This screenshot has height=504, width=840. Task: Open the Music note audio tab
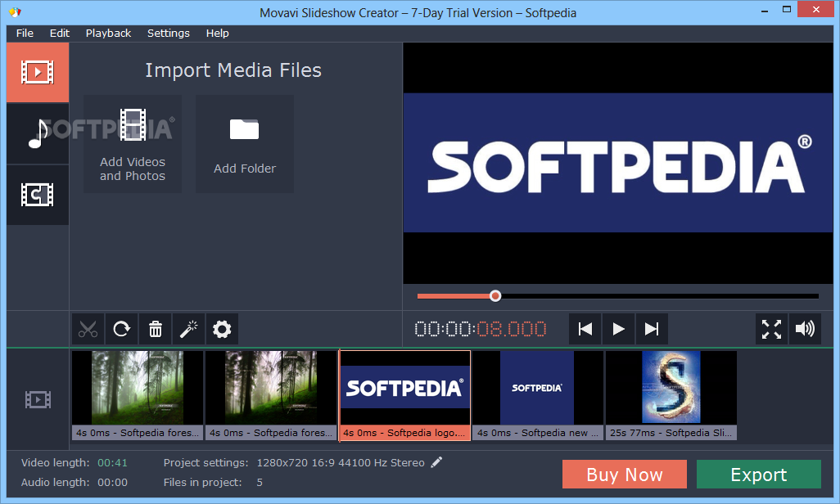[x=38, y=133]
